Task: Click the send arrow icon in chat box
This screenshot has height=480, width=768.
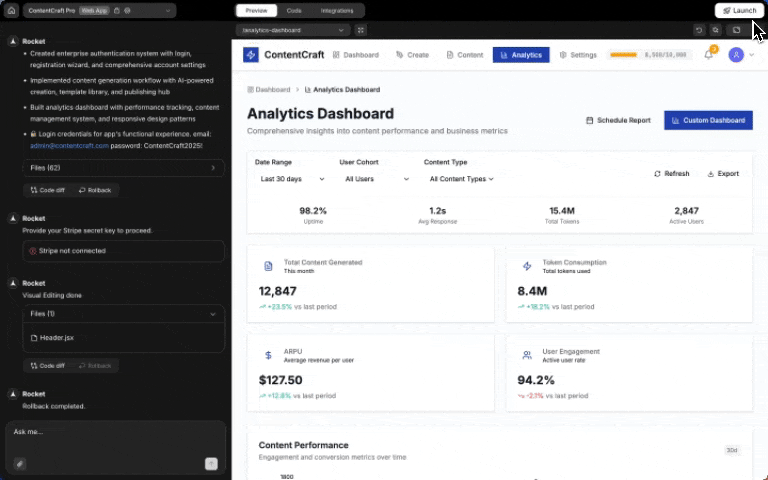Action: (x=211, y=463)
